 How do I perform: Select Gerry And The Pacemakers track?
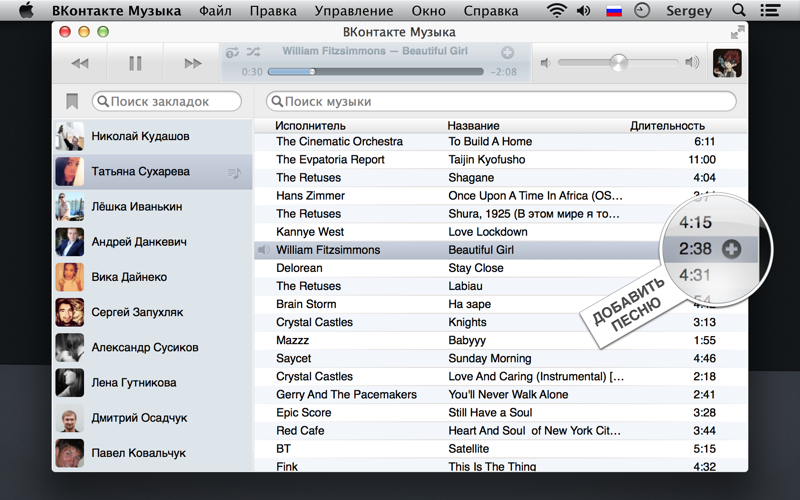pyautogui.click(x=501, y=395)
